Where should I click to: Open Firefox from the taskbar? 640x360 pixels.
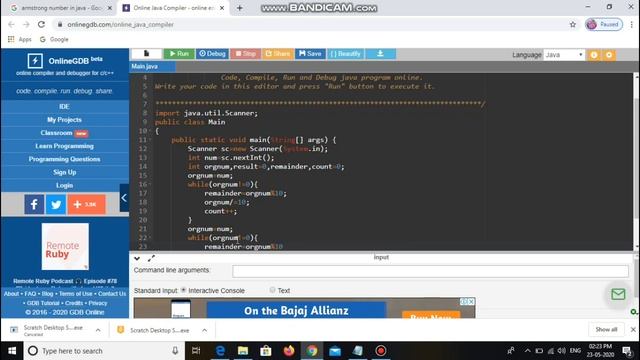point(289,351)
